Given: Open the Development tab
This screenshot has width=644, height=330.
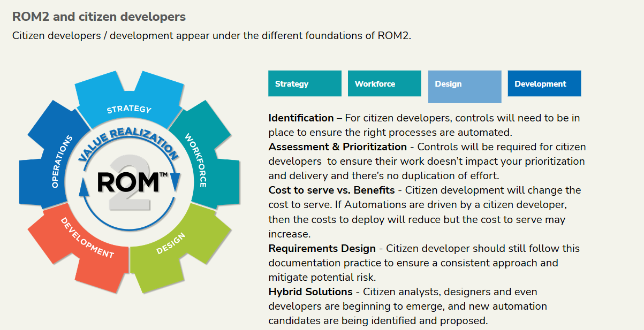Looking at the screenshot, I should pyautogui.click(x=544, y=83).
